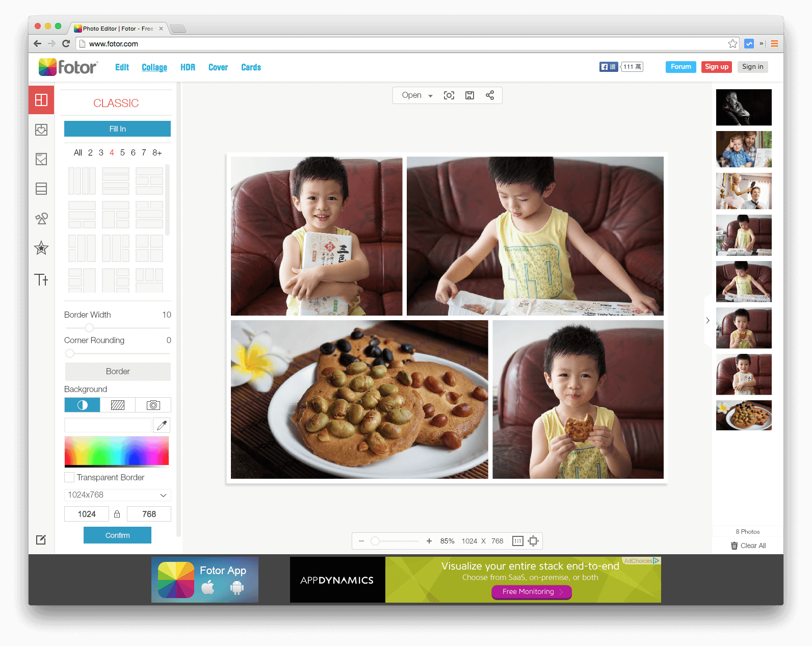Screen dimensions: 812x646
Task: Open the Edit tab
Action: point(122,67)
